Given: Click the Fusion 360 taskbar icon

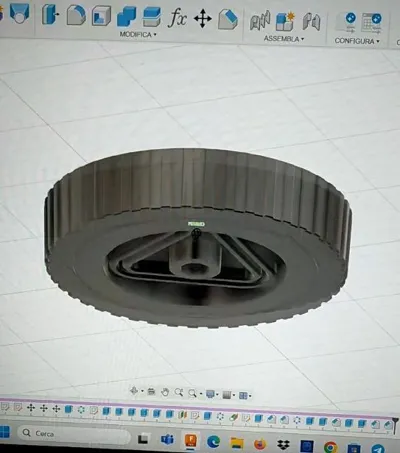Looking at the screenshot, I should (x=190, y=441).
